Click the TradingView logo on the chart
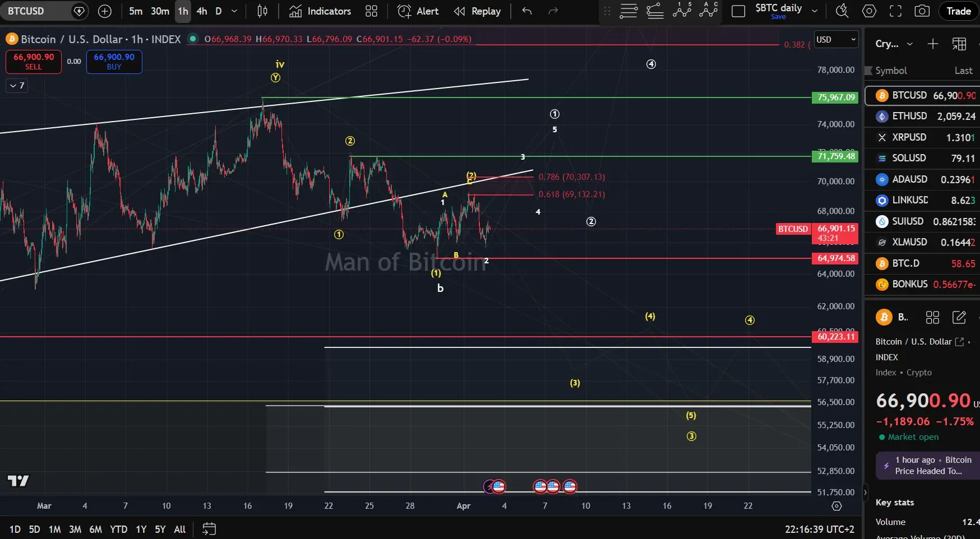 pyautogui.click(x=18, y=481)
